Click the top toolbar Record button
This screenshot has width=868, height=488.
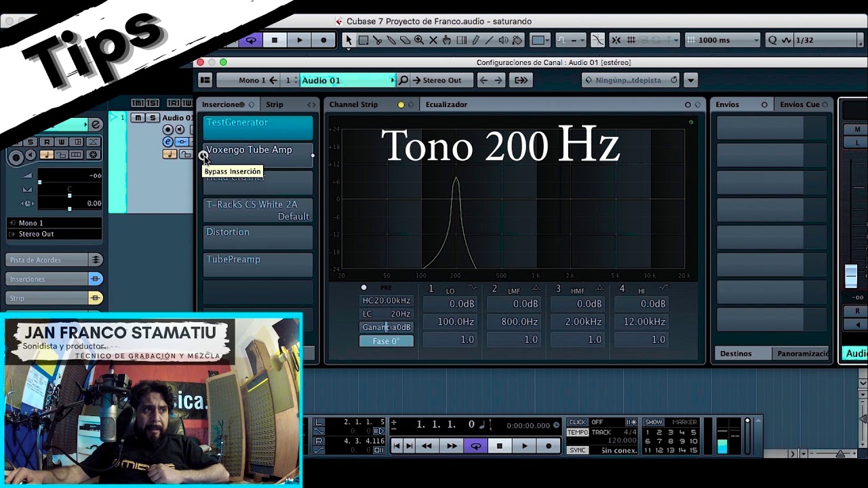[323, 40]
